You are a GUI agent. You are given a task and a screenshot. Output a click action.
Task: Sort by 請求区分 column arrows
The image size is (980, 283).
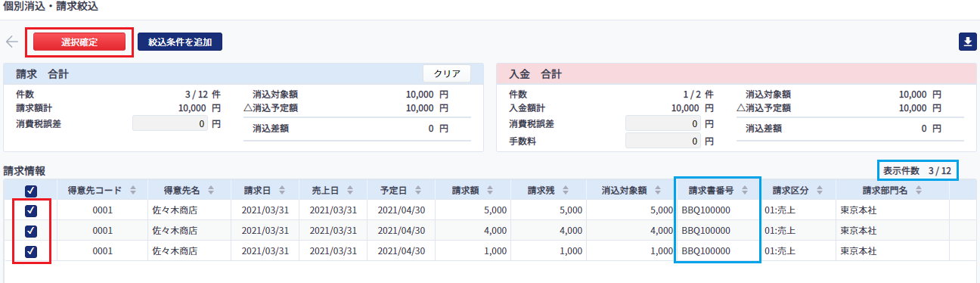(x=820, y=190)
